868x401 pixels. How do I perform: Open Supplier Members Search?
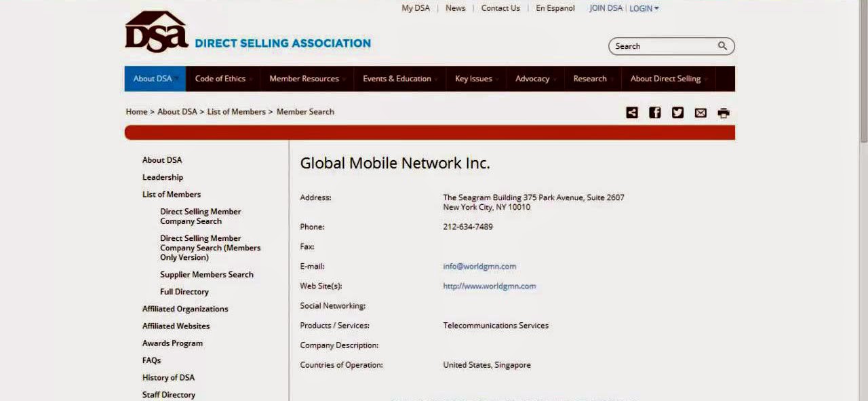click(x=207, y=275)
